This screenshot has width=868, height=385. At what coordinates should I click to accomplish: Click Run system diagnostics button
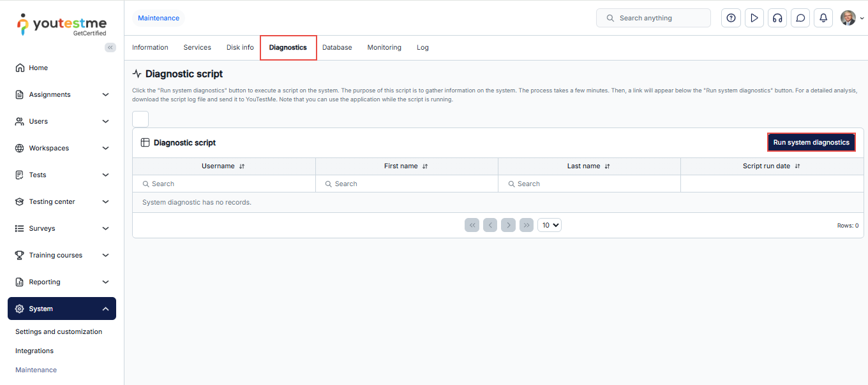[811, 143]
